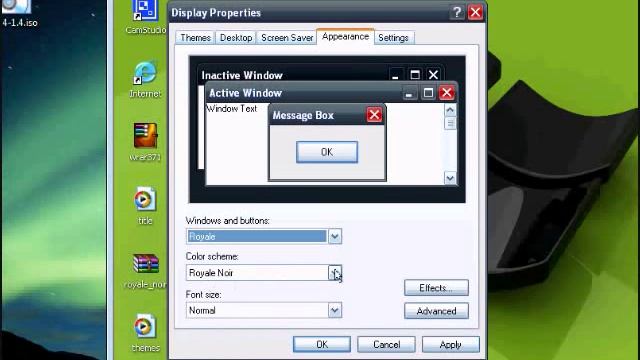Click the Inactive Window preview close icon
This screenshot has height=360, width=640.
click(x=433, y=75)
